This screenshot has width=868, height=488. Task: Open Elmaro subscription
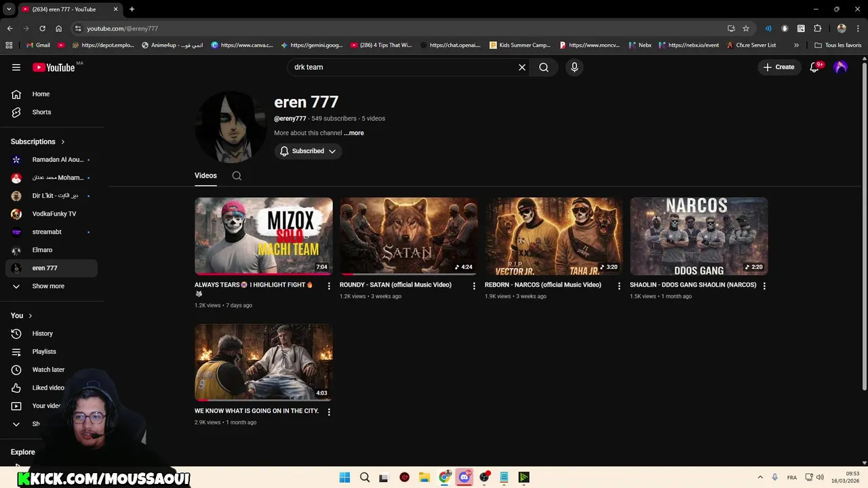pyautogui.click(x=52, y=250)
